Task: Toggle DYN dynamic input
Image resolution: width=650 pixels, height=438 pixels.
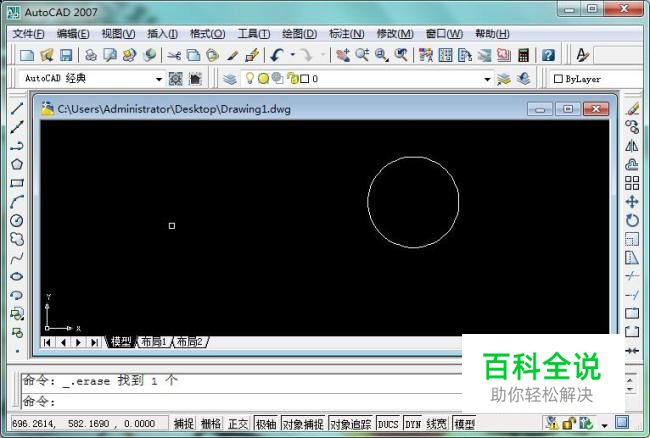Action: tap(413, 423)
